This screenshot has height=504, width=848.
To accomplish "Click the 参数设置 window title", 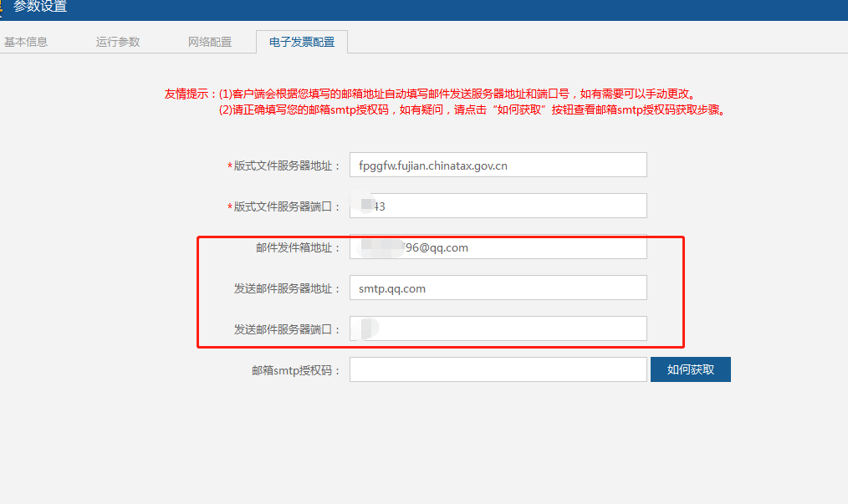I will (40, 8).
